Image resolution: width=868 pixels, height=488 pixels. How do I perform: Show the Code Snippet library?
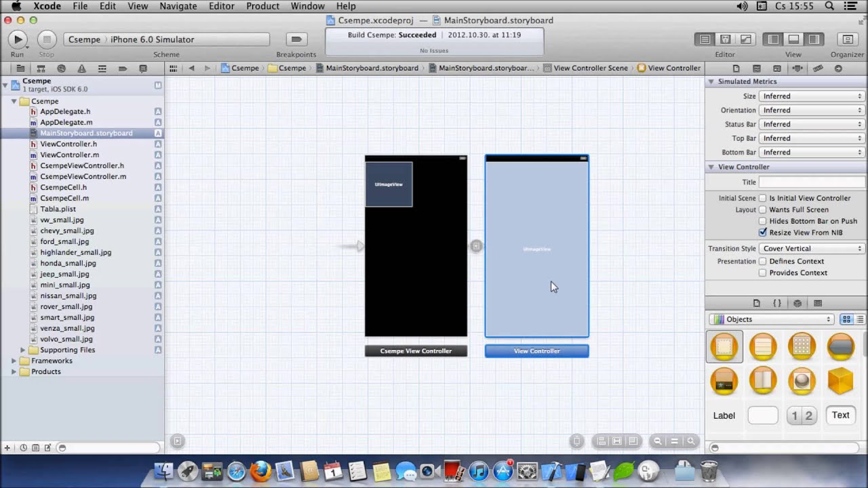[x=777, y=303]
